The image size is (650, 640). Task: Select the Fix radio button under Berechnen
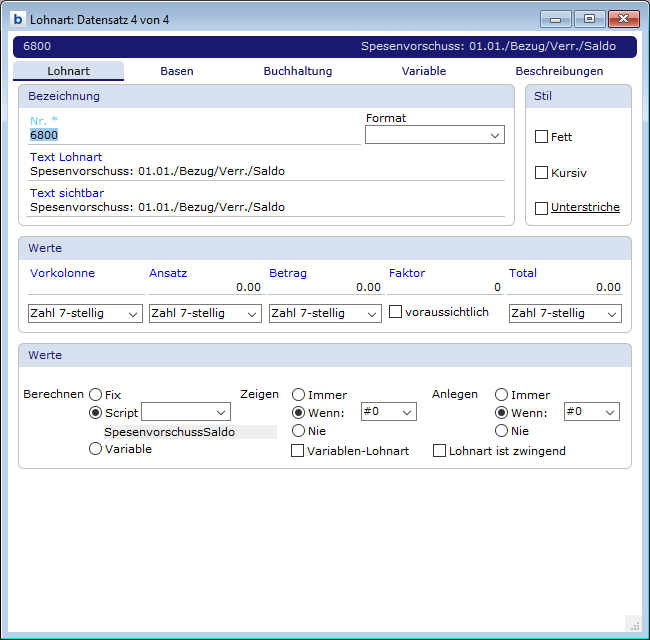(96, 395)
